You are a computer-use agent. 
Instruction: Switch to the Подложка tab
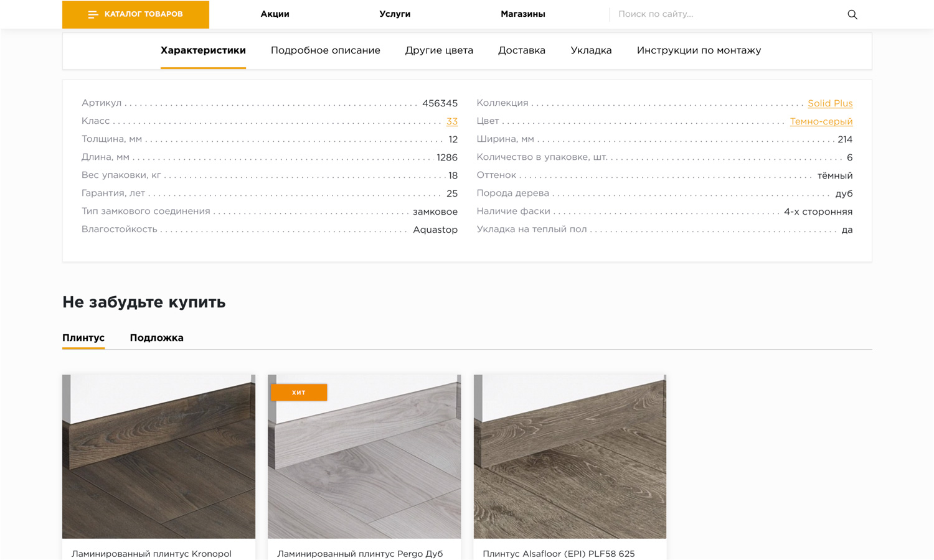(x=156, y=338)
